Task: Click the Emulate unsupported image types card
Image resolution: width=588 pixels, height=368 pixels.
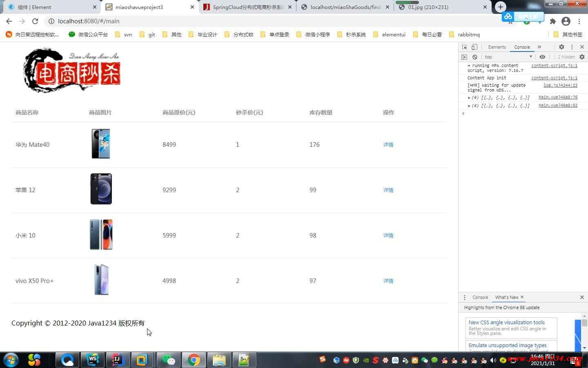Action: [x=511, y=346]
